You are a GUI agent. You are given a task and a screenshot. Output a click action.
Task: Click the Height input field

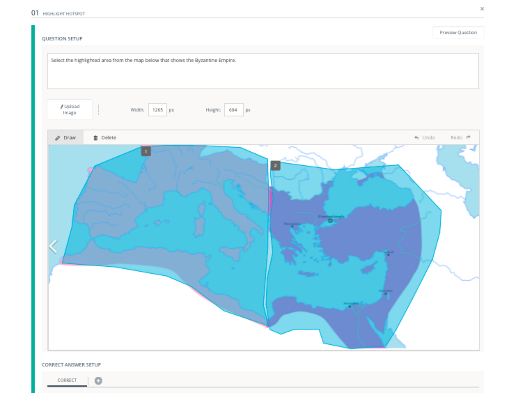(x=234, y=110)
